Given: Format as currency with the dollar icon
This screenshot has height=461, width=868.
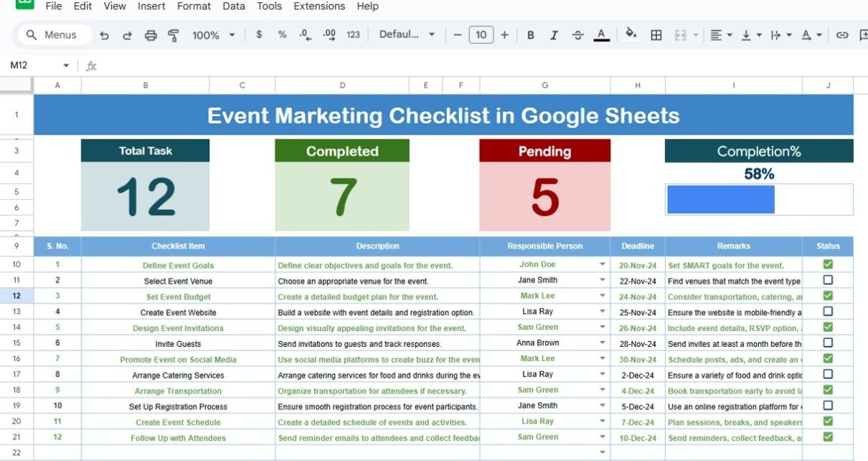Looking at the screenshot, I should [x=259, y=34].
